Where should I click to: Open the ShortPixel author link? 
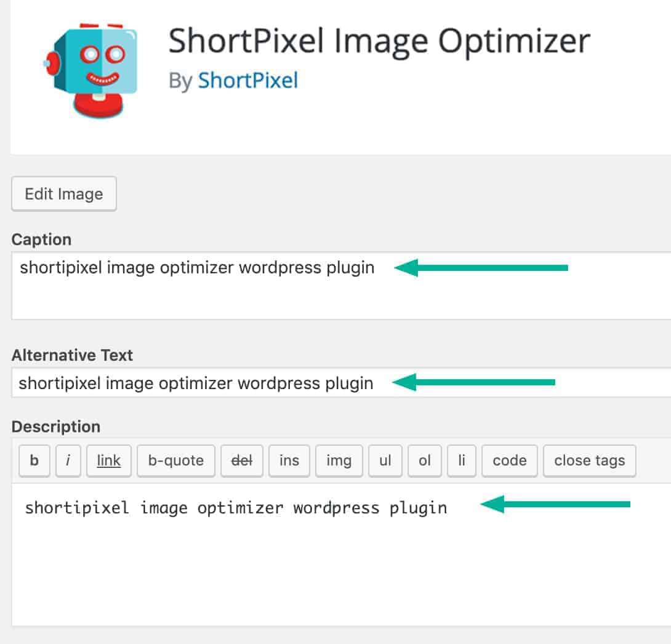(247, 81)
